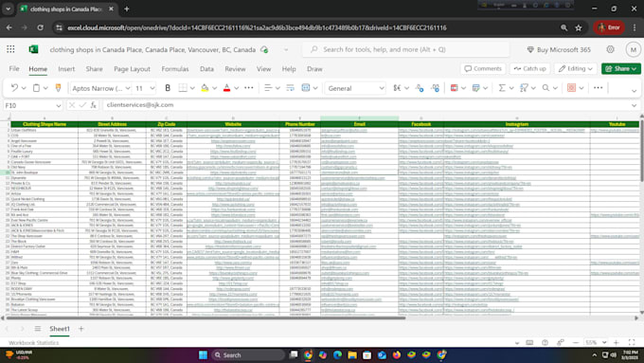Click Merge and Center icon
The image size is (644, 363).
(306, 88)
